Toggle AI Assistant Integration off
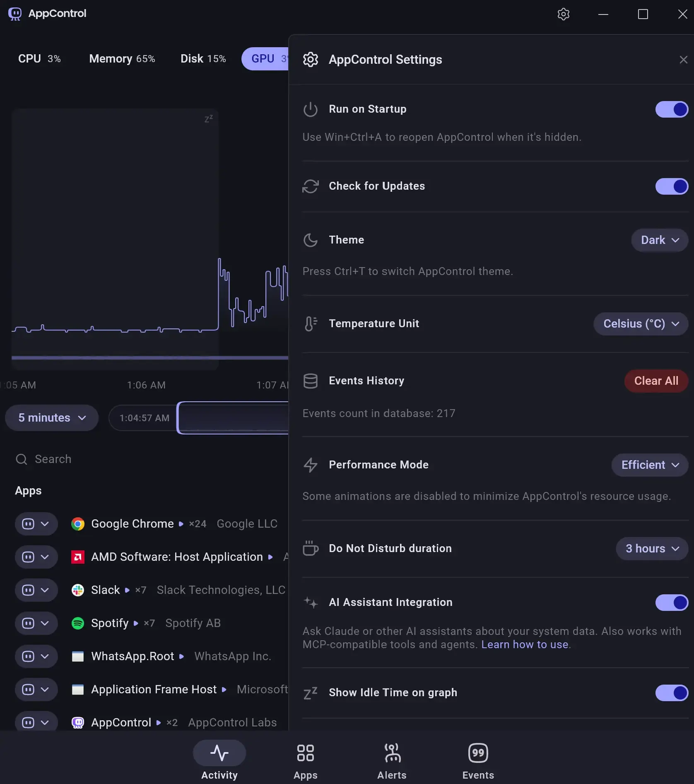The image size is (694, 784). coord(672,603)
